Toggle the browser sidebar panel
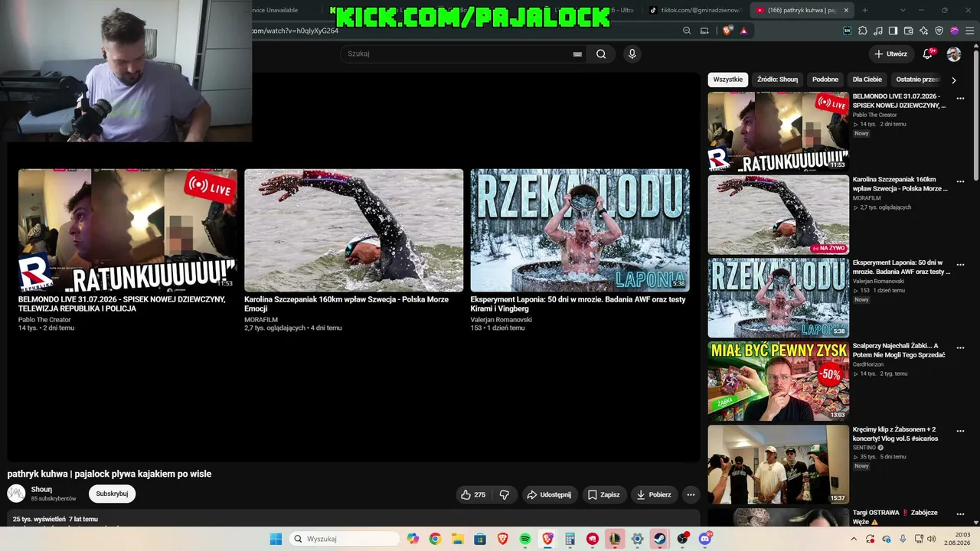This screenshot has height=551, width=980. [893, 31]
